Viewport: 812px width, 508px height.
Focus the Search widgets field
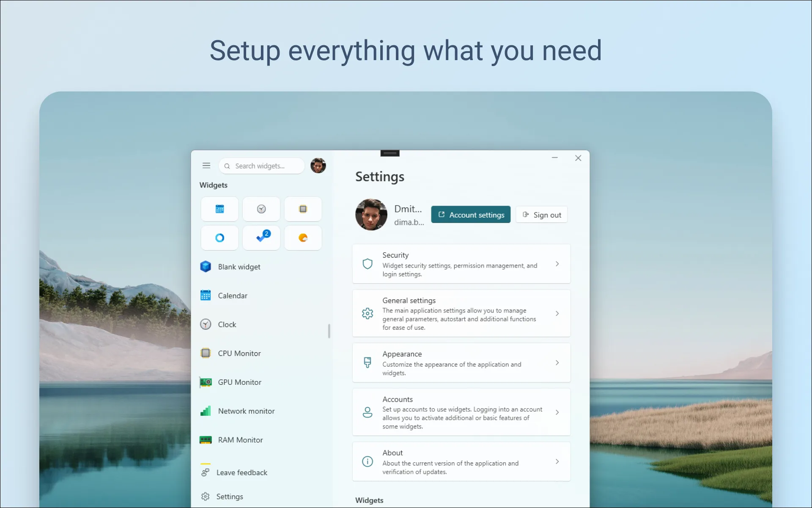click(x=262, y=166)
